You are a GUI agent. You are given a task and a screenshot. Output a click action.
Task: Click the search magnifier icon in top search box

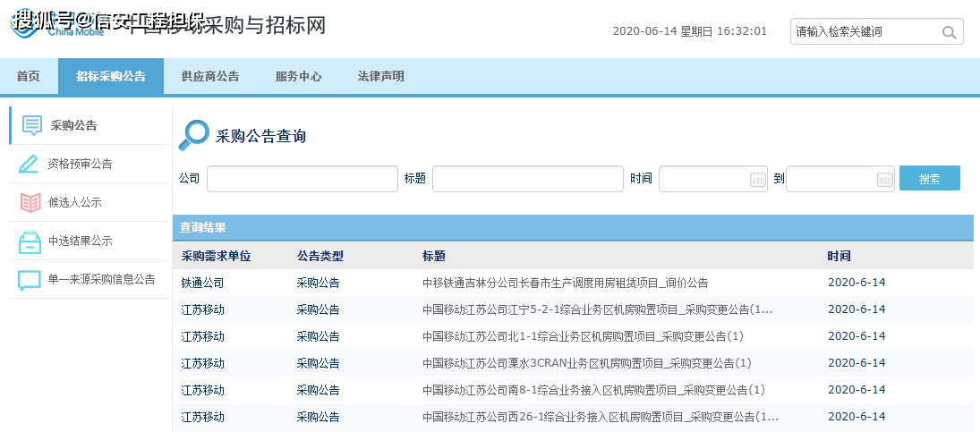950,32
